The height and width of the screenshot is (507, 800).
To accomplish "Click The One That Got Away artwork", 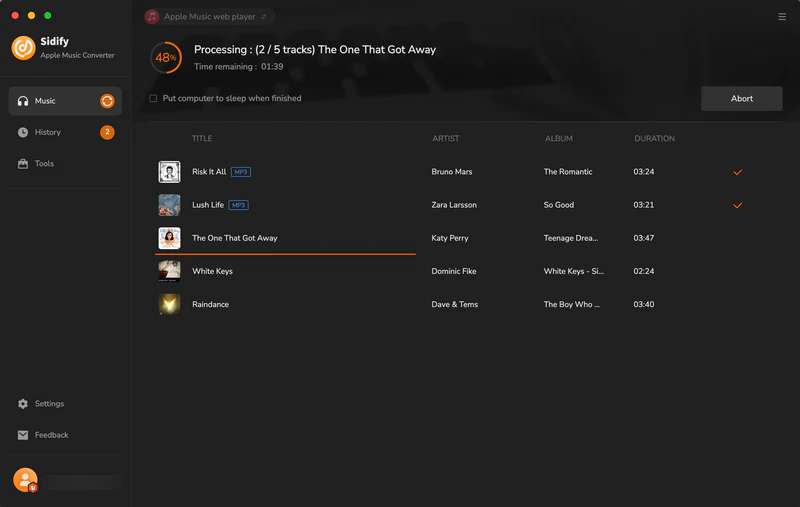I will click(x=169, y=238).
